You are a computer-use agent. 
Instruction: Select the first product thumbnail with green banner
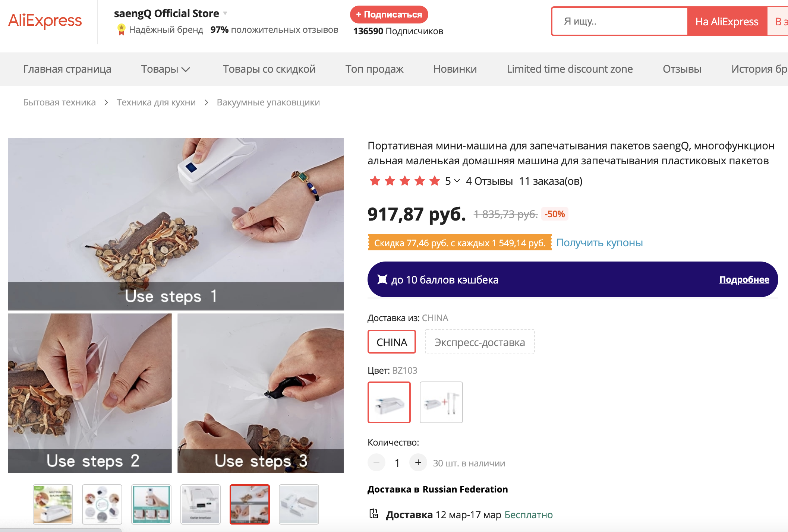(53, 504)
